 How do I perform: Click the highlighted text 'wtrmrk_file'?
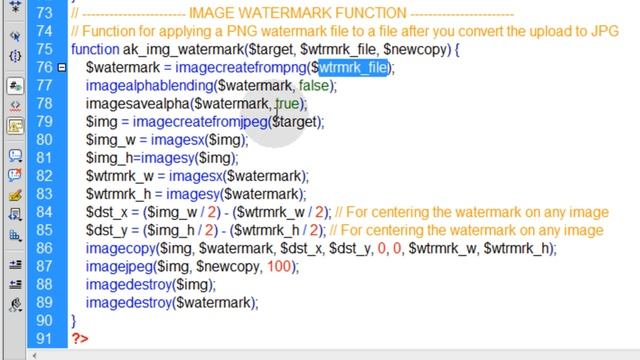[353, 67]
